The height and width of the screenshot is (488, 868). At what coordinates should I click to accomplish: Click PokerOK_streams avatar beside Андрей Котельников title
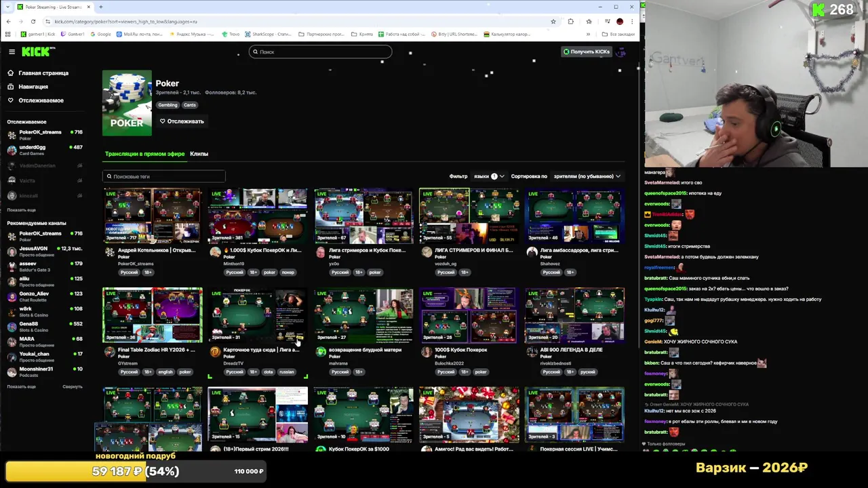[x=109, y=253]
